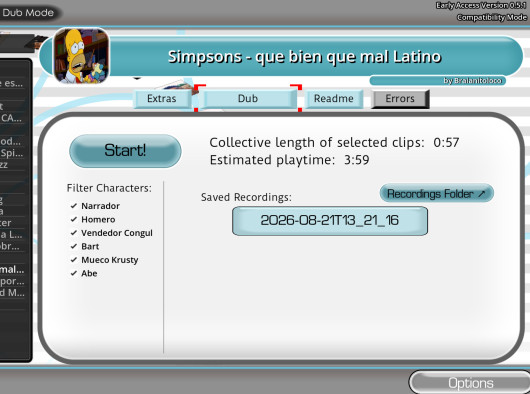This screenshot has height=394, width=530.
Task: Open the Errors tab
Action: 400,99
